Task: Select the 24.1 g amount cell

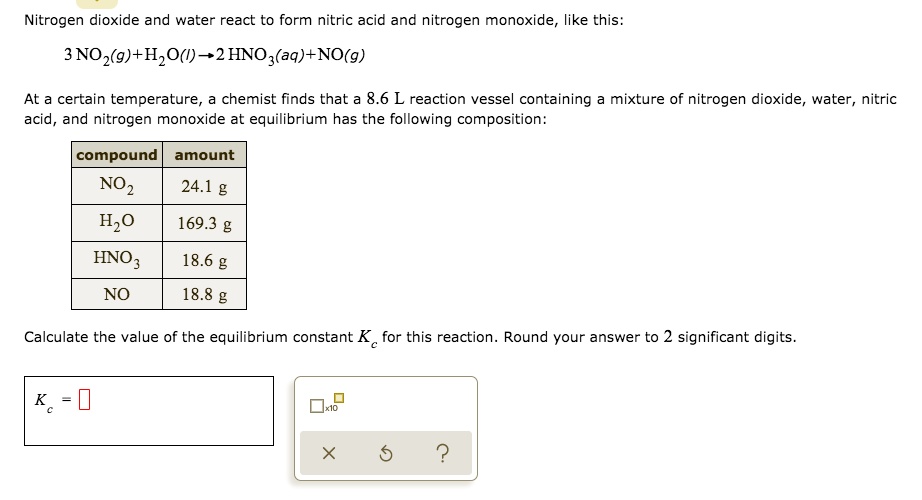Action: pos(204,187)
